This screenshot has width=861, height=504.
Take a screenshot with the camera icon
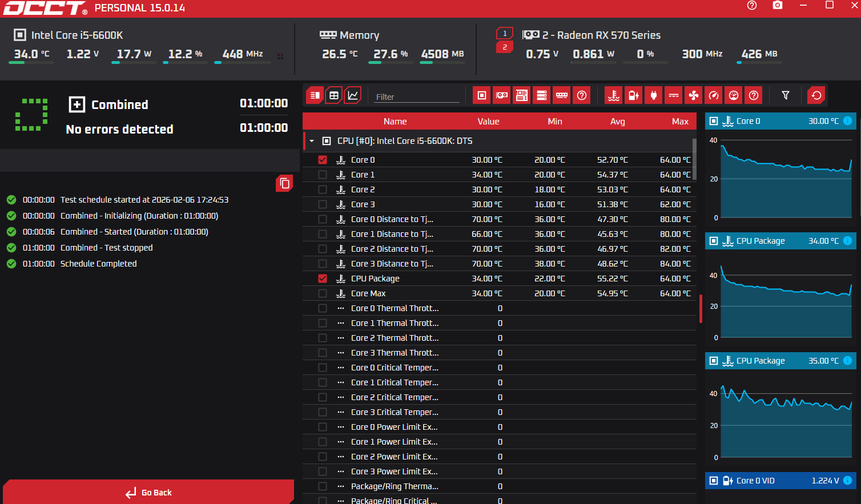click(x=778, y=5)
